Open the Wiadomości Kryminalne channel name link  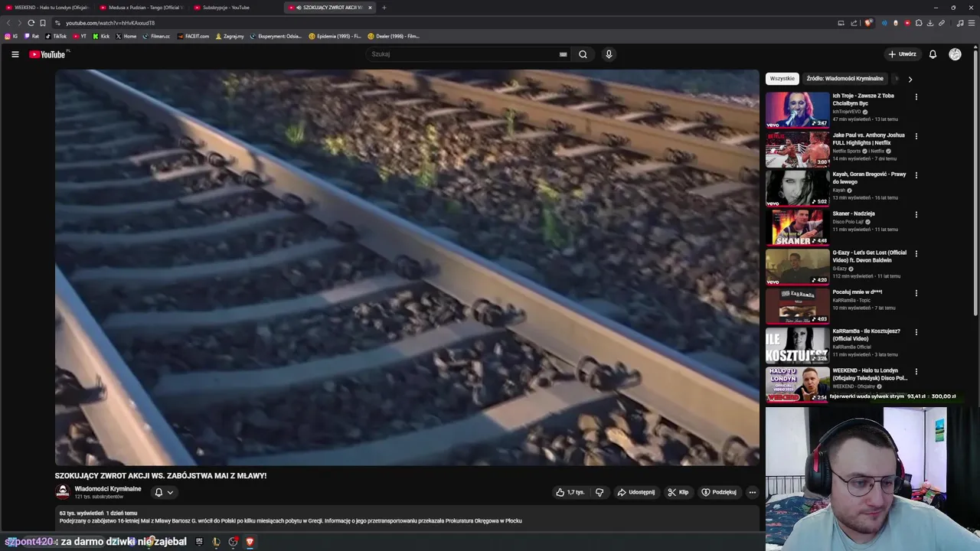(x=108, y=489)
